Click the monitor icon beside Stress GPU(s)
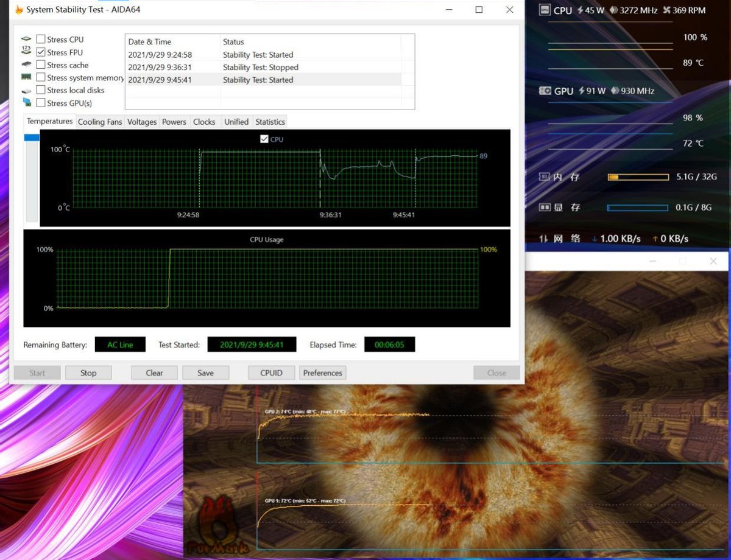 26,103
